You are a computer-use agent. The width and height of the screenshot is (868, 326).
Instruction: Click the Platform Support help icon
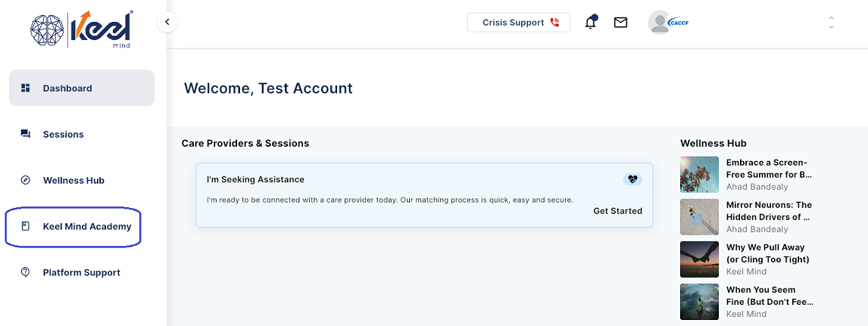[26, 272]
